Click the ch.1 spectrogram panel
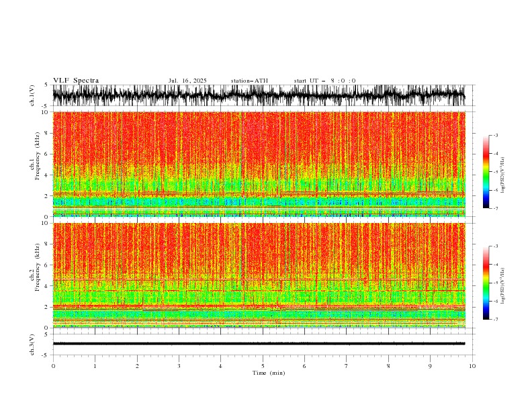This screenshot has width=532, height=411. coord(259,164)
